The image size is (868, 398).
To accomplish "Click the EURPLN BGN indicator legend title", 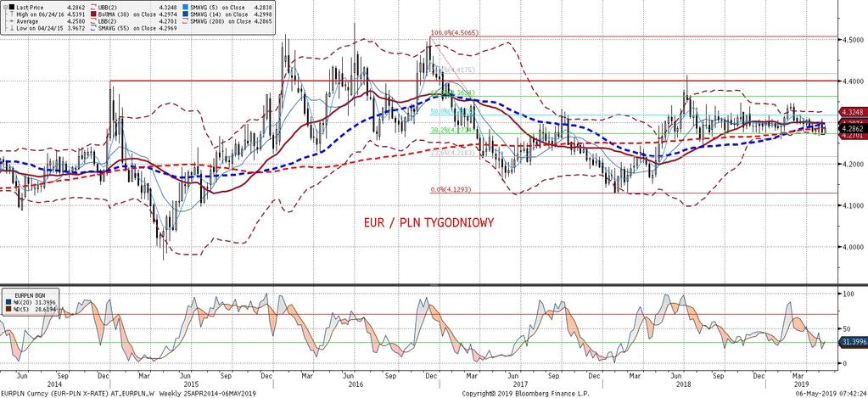I will click(30, 295).
